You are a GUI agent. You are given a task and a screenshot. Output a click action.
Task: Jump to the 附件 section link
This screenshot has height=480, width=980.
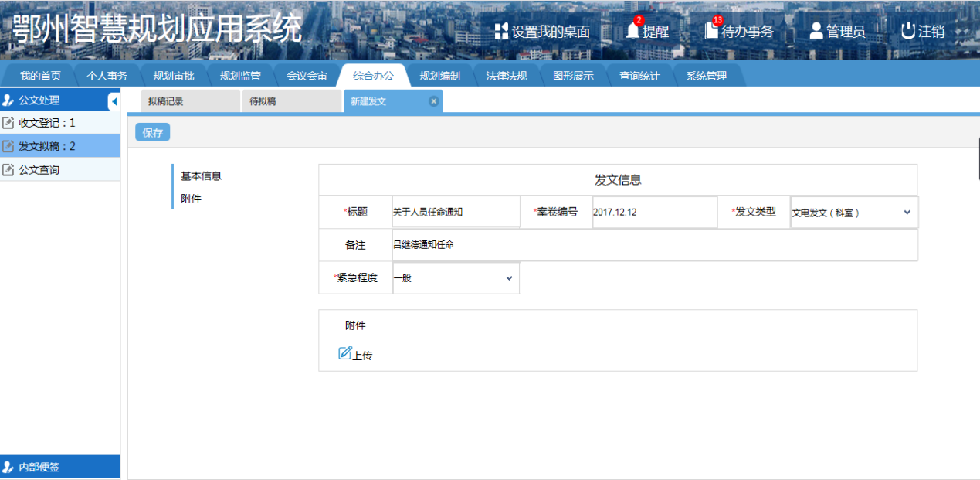coord(191,199)
